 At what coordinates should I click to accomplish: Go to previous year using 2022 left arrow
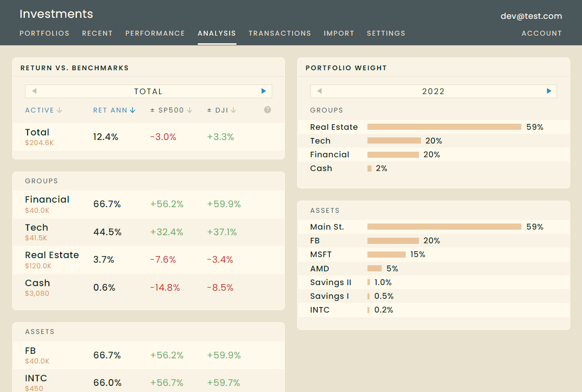[319, 91]
